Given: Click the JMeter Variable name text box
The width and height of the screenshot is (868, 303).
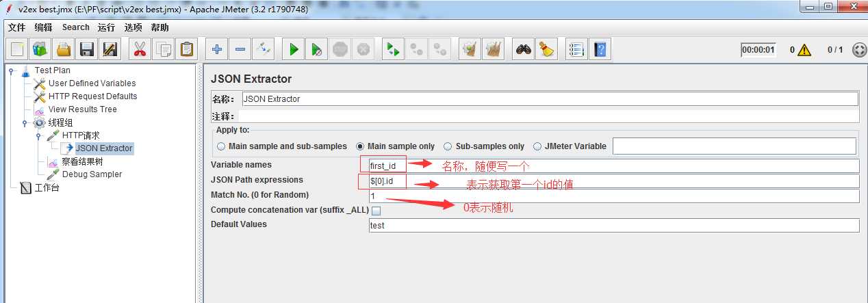Looking at the screenshot, I should tap(734, 146).
